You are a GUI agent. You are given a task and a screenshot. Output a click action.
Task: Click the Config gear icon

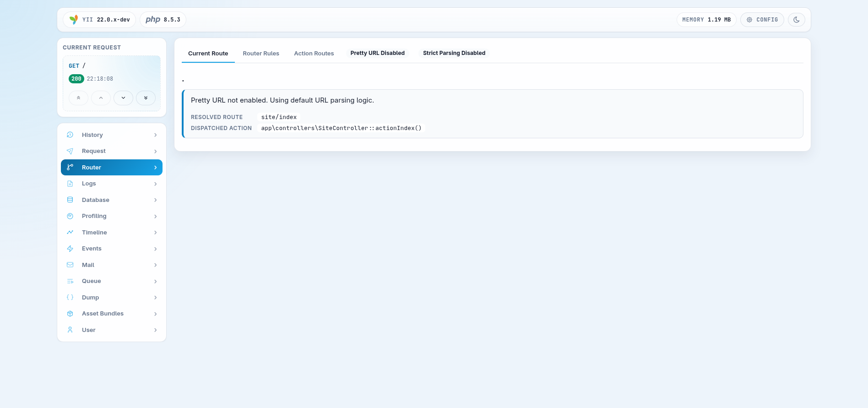pyautogui.click(x=749, y=20)
